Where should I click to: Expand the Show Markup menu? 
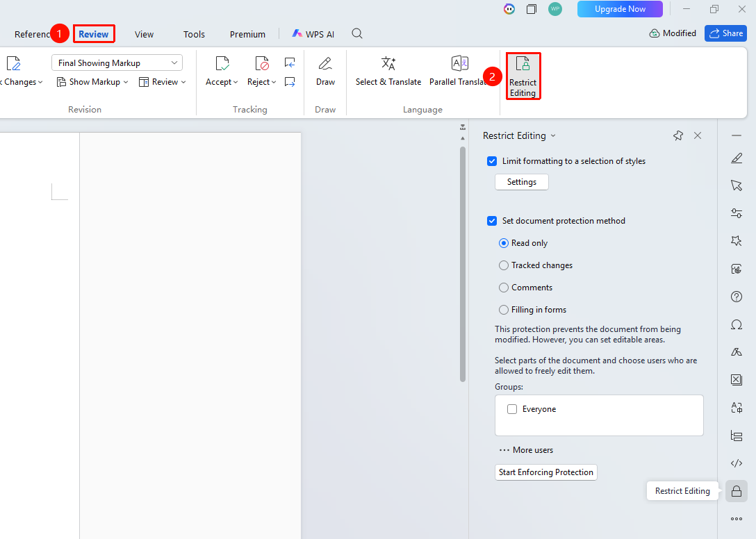[x=92, y=82]
